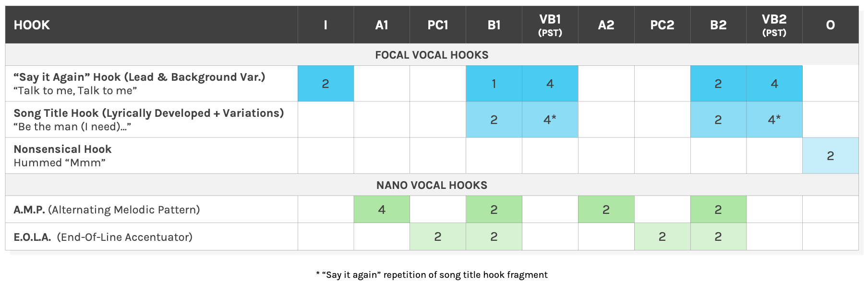
Task: Click the Song Title Hook cell under VB1
Action: click(x=550, y=120)
